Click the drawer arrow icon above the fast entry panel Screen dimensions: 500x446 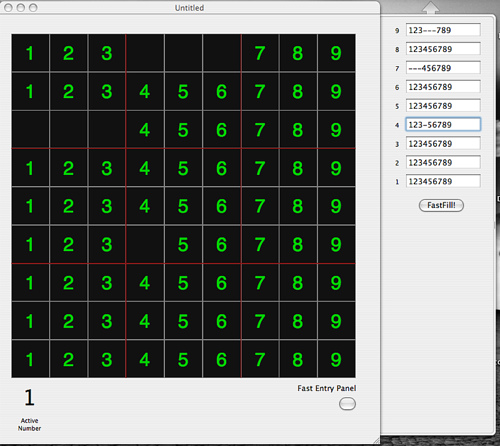pos(431,7)
